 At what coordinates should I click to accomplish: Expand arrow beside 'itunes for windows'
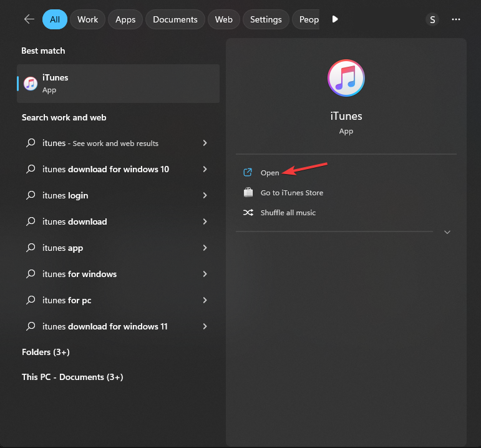pyautogui.click(x=205, y=274)
